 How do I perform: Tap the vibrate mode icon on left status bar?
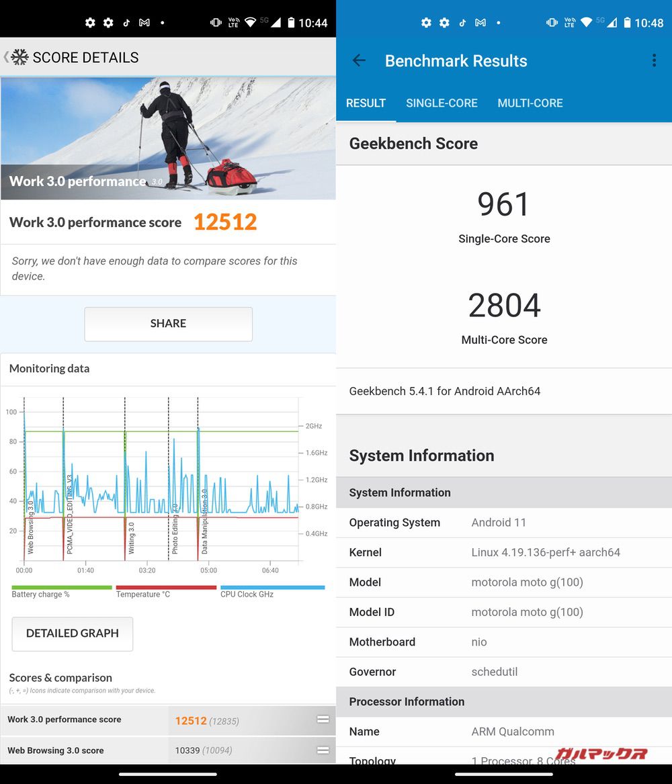pyautogui.click(x=216, y=23)
